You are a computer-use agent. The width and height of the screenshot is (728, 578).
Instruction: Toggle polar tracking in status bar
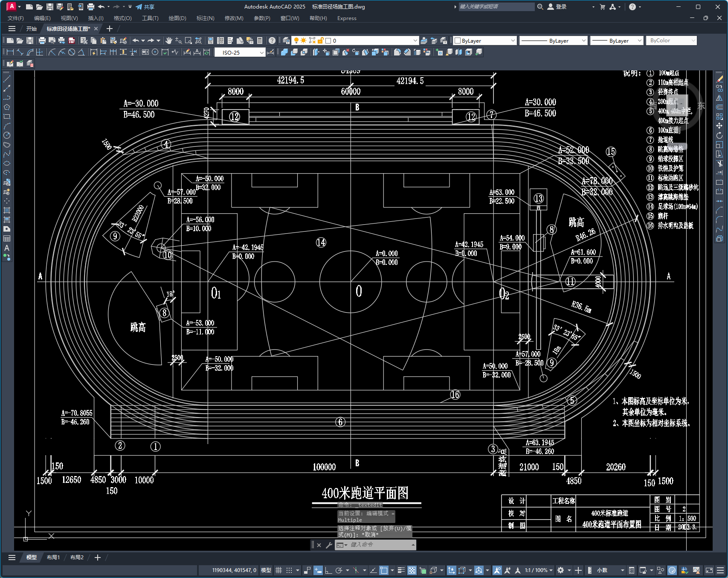pos(339,570)
